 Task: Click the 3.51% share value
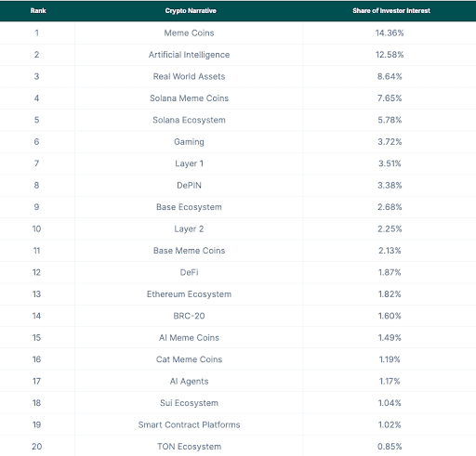point(390,163)
